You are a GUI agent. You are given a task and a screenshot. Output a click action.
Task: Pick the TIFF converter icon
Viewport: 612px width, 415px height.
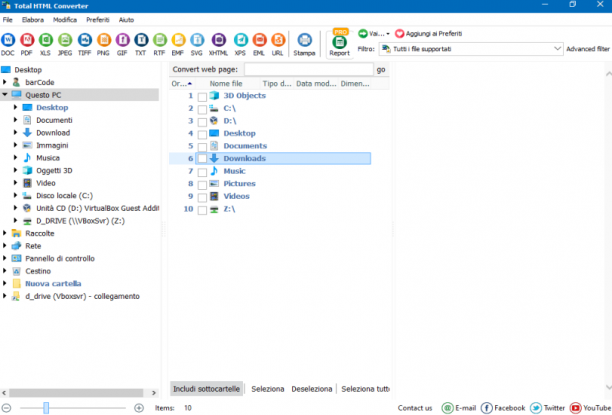click(84, 44)
